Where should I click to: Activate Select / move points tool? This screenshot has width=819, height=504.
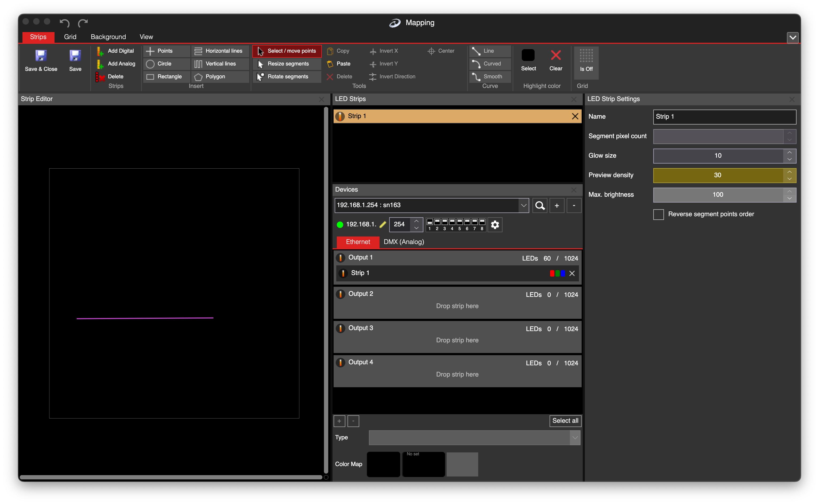tap(287, 51)
